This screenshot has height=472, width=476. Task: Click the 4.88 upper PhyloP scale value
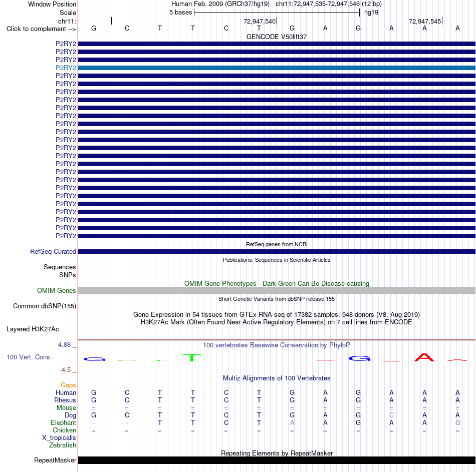click(x=64, y=344)
